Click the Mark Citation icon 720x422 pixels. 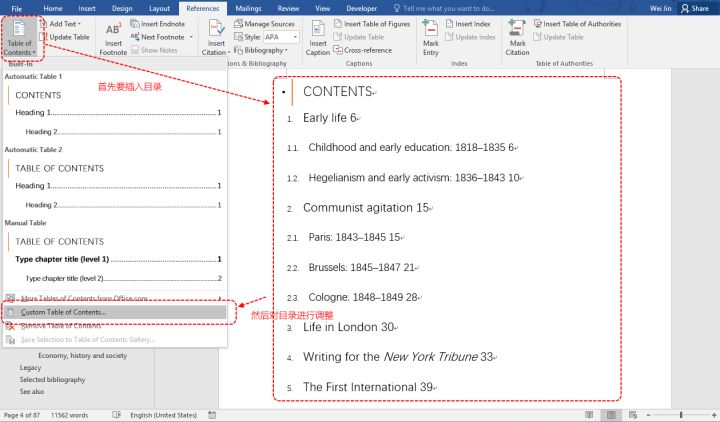pos(517,28)
